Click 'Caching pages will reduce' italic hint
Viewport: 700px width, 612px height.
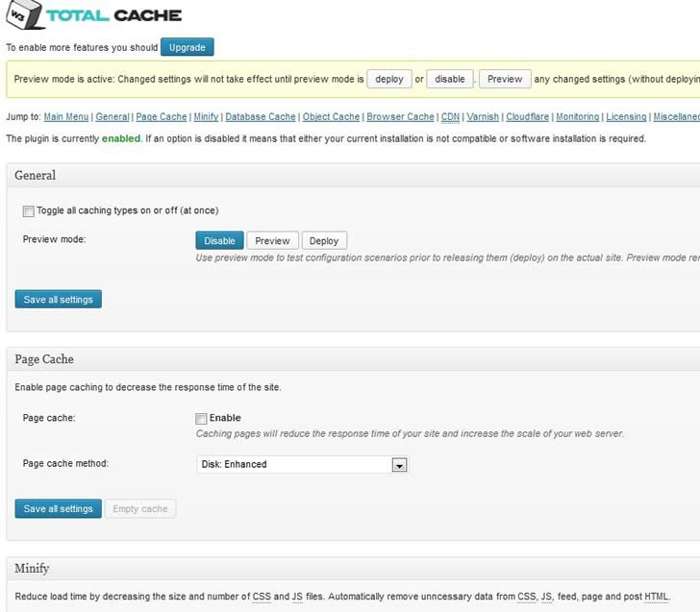point(410,433)
